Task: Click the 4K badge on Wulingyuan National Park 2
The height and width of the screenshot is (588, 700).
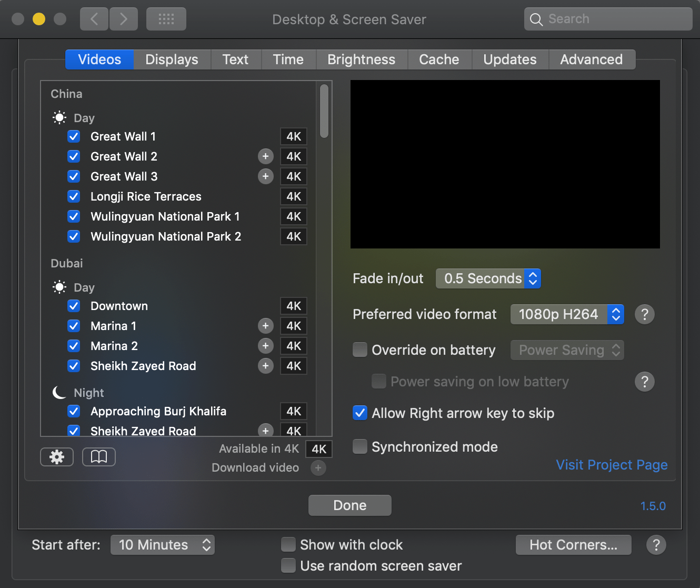Action: 294,236
